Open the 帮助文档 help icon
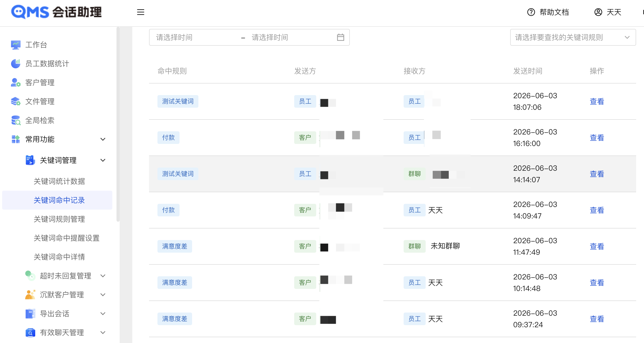Viewport: 644px width, 343px height. coord(531,12)
